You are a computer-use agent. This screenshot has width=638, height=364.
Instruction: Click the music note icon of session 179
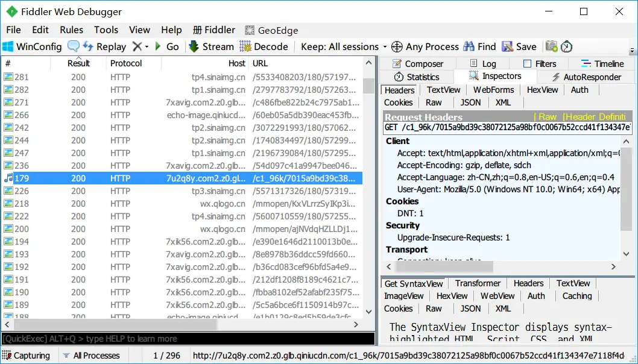pyautogui.click(x=8, y=178)
